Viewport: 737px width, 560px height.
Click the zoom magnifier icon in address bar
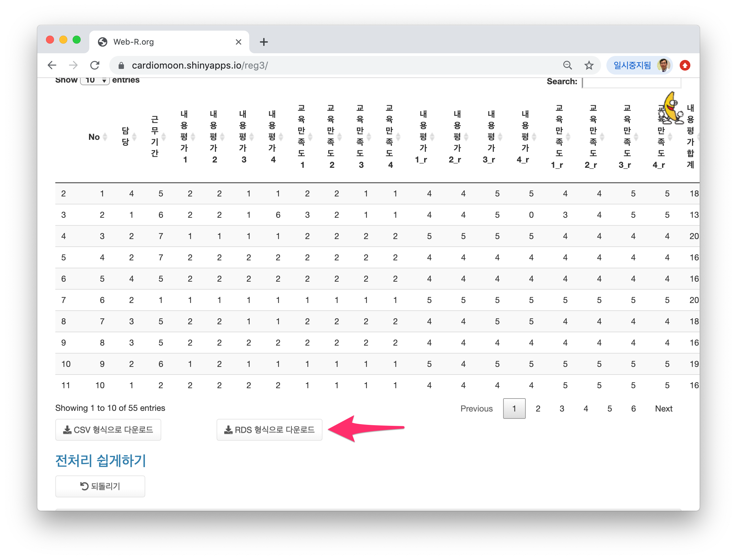coord(567,65)
